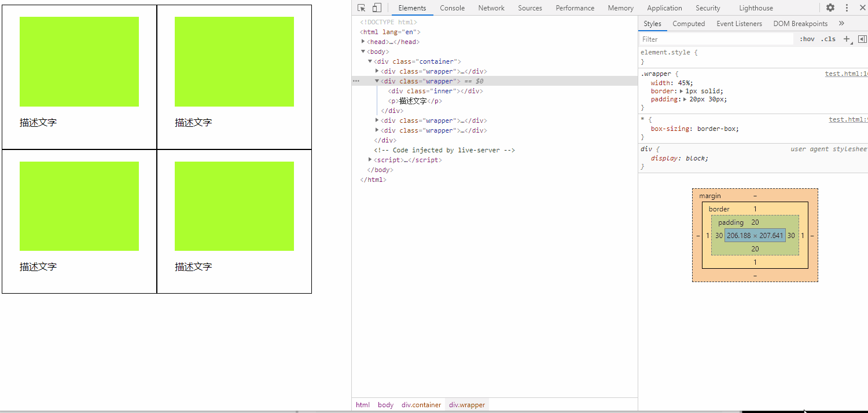Open the Event Listeners sidebar tab
Screen dimensions: 868x413
[739, 24]
